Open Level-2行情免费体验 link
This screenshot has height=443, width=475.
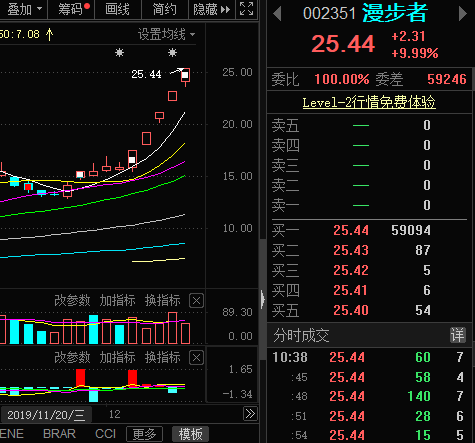coord(369,102)
